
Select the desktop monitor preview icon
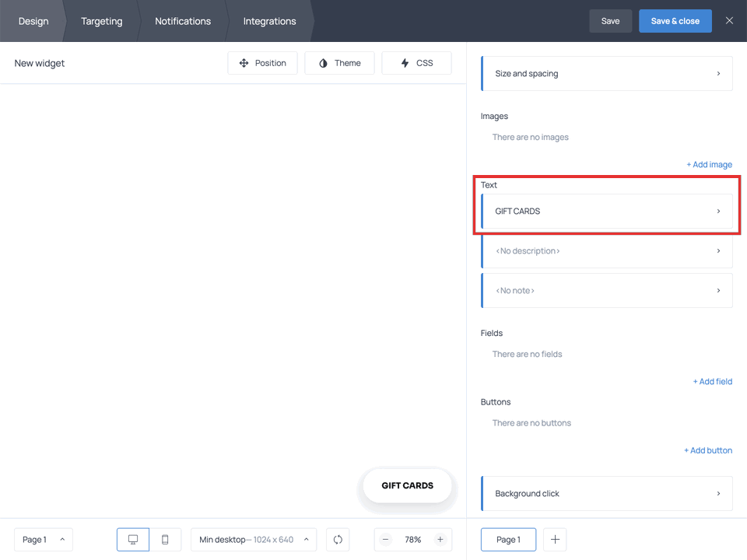132,539
